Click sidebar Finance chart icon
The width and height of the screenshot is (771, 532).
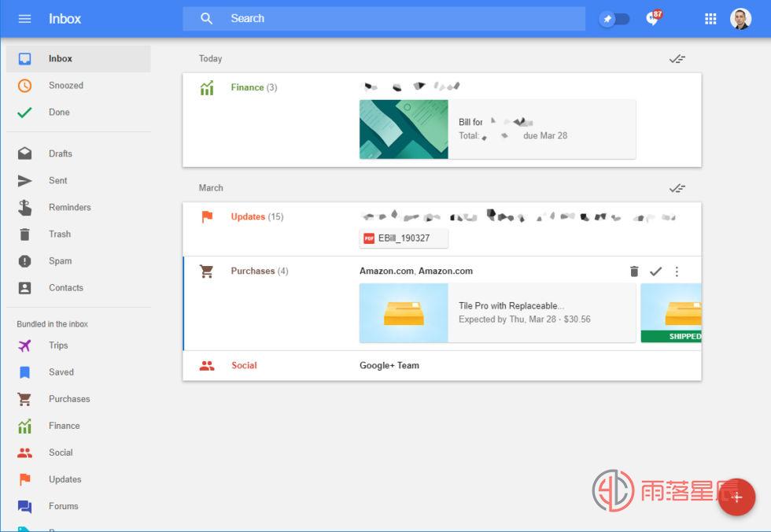click(24, 426)
